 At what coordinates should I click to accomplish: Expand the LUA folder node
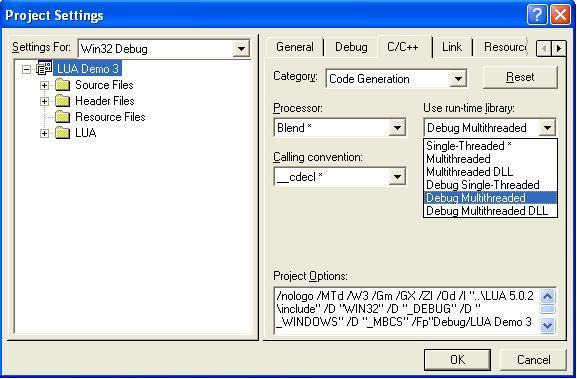44,133
